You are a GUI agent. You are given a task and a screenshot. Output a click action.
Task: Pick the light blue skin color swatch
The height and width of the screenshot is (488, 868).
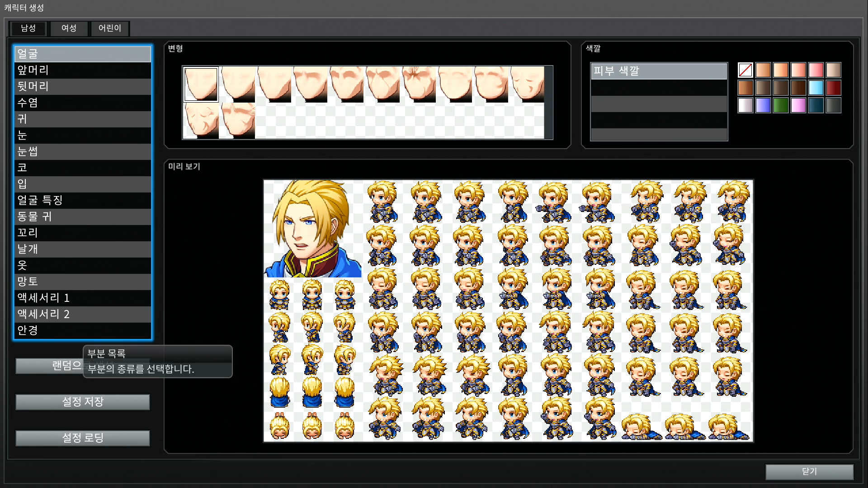tap(816, 88)
